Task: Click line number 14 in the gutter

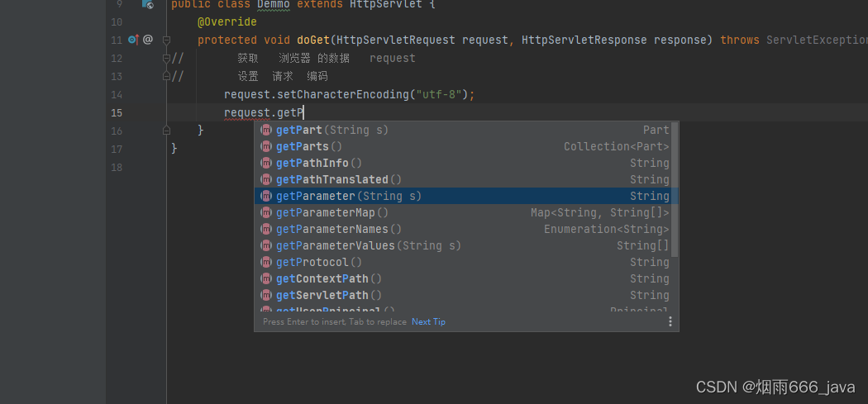Action: tap(116, 94)
